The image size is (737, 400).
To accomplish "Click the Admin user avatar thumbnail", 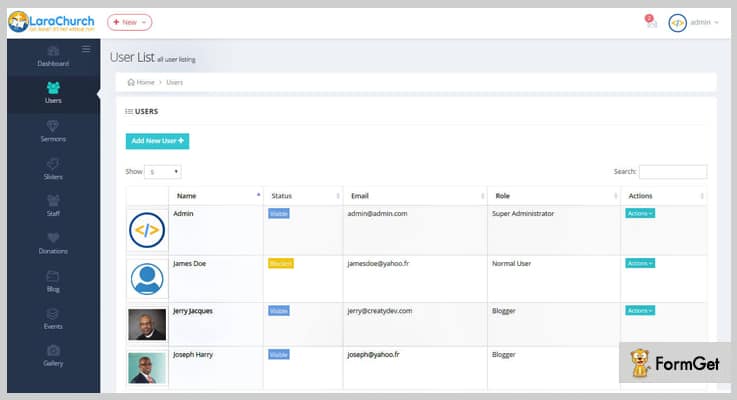I will (147, 230).
